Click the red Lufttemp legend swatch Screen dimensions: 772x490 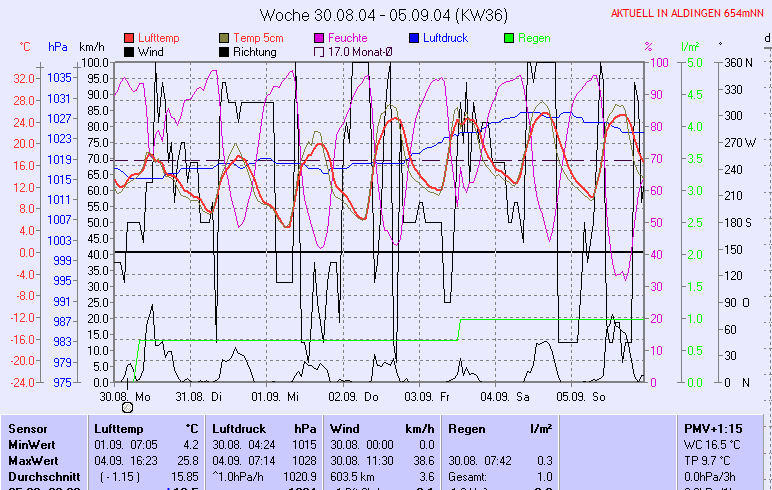click(x=129, y=38)
